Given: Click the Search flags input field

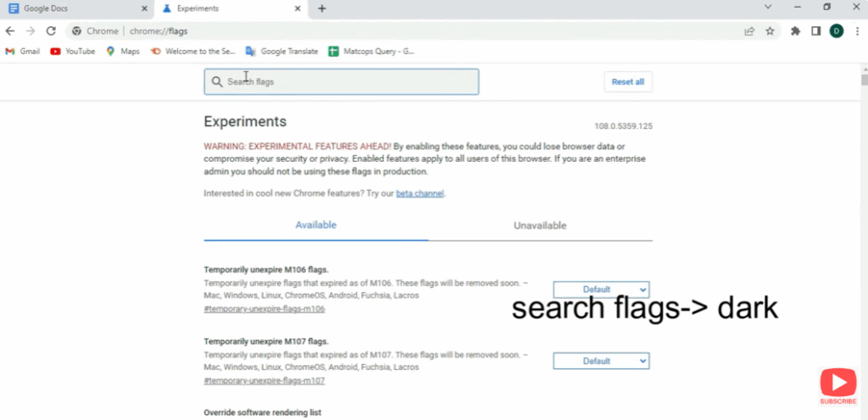Looking at the screenshot, I should 341,82.
